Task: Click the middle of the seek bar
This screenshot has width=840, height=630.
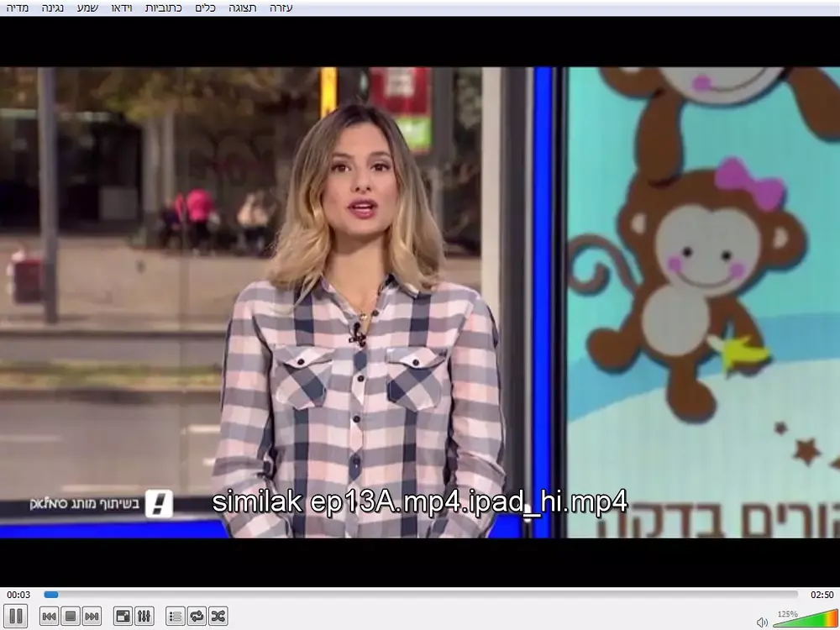Action: point(421,594)
